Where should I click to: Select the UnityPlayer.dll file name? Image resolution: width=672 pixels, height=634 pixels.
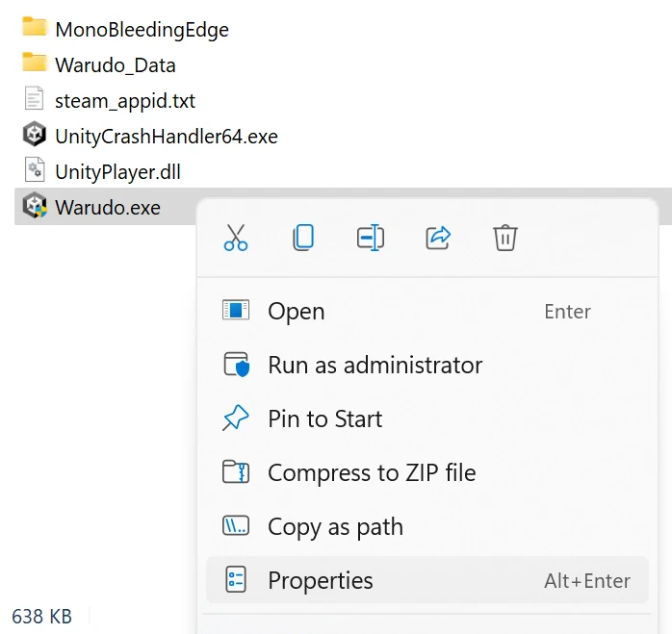coord(117,172)
